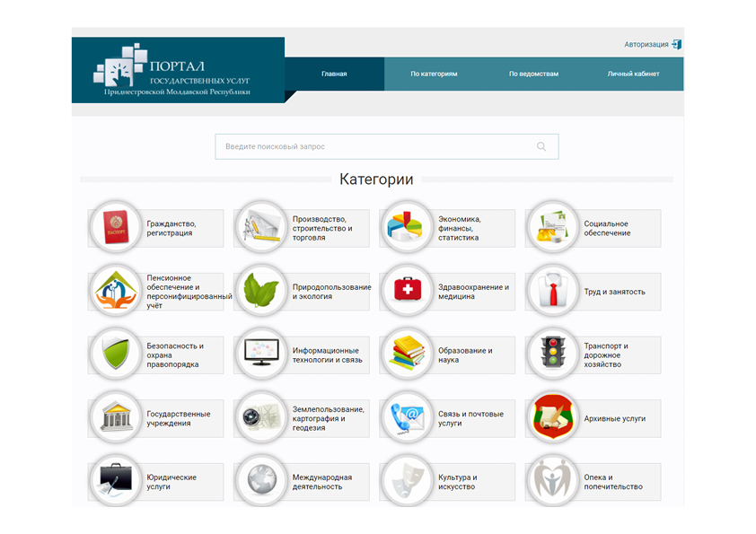This screenshot has height=534, width=756.
Task: Open the Личный кабинет menu item
Action: tap(633, 74)
